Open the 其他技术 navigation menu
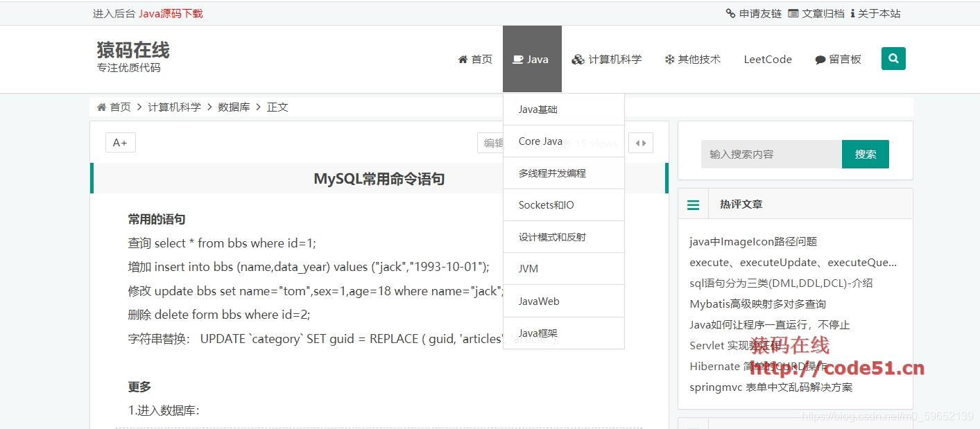The image size is (980, 429). point(693,60)
